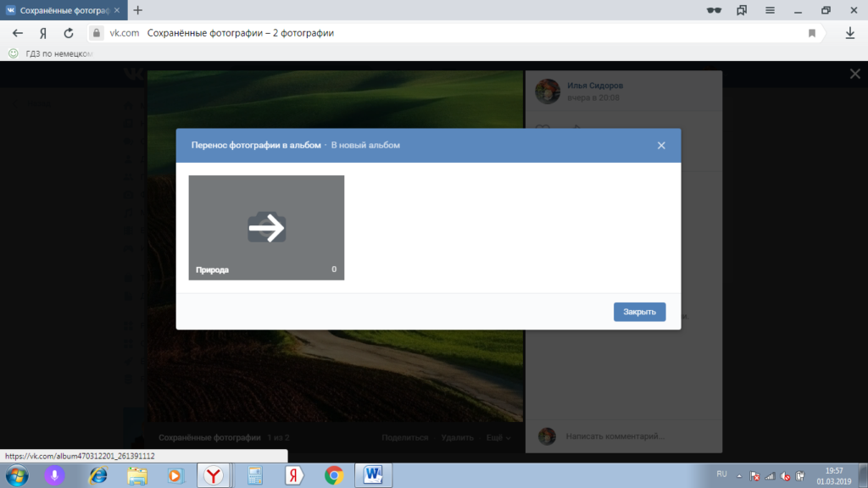Open Yandex home via the Я icon

click(42, 33)
